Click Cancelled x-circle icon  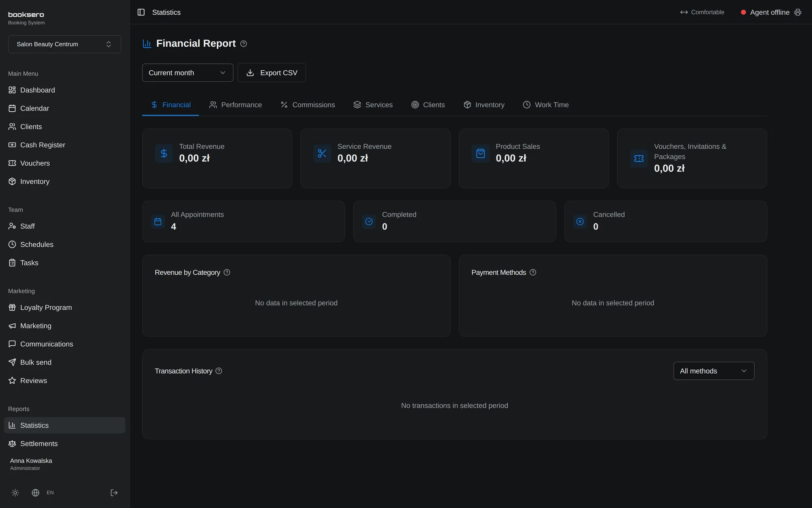(x=580, y=221)
